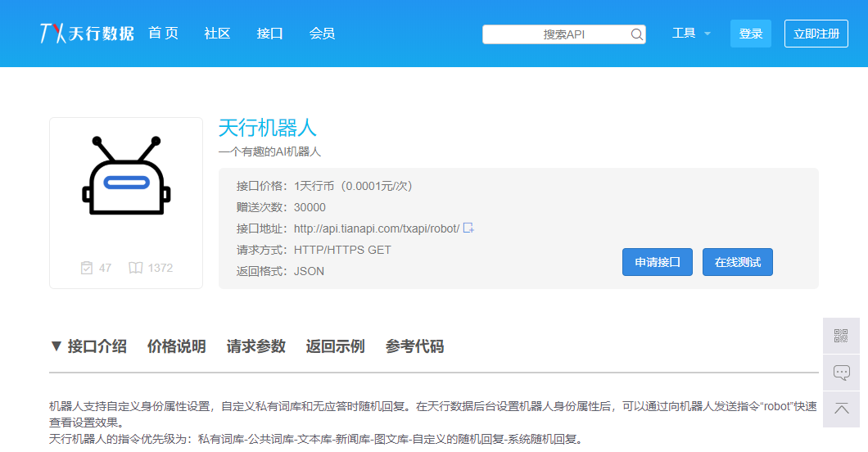Focus the 搜索API search field

point(563,34)
